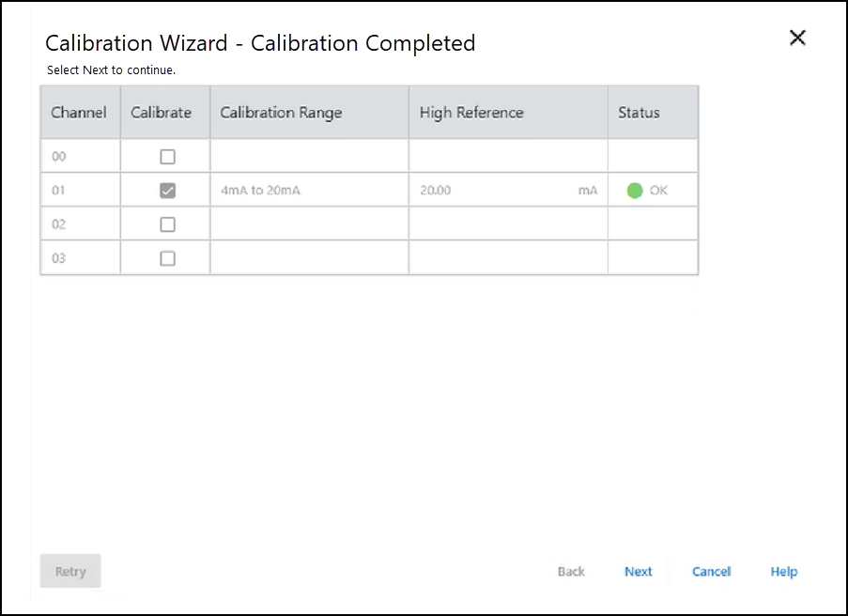Click channel 02 Calibration Range cell
848x616 pixels.
[x=308, y=224]
